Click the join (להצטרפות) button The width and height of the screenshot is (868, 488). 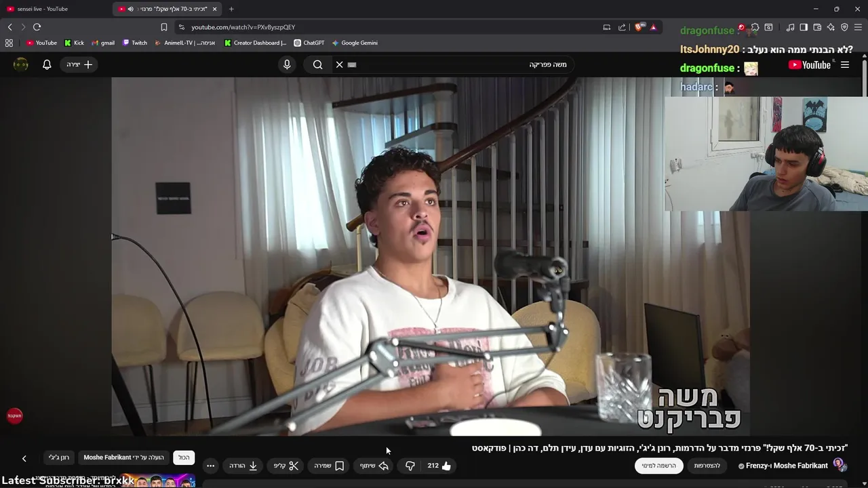point(707,466)
